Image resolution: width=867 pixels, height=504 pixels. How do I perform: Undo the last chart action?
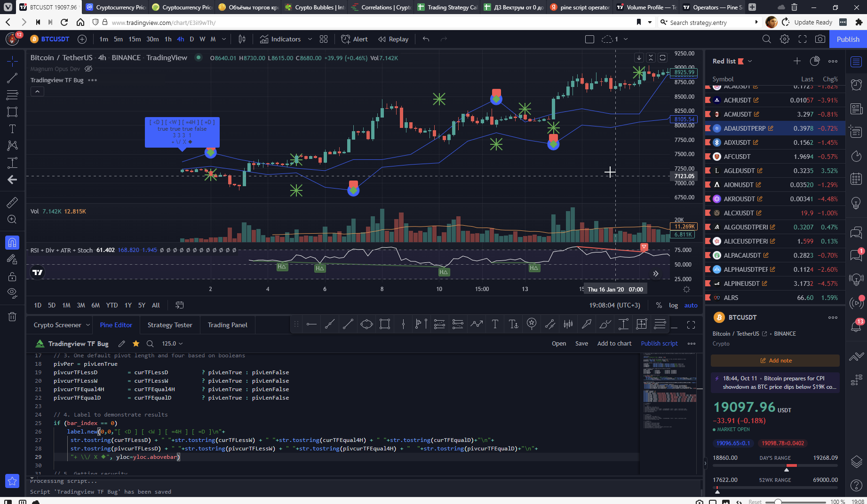tap(426, 39)
